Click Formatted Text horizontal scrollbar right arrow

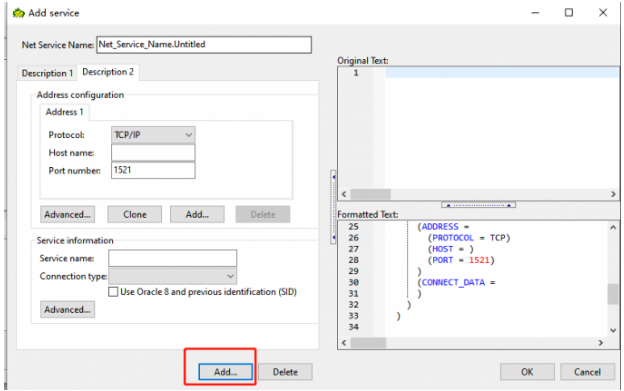(x=601, y=343)
